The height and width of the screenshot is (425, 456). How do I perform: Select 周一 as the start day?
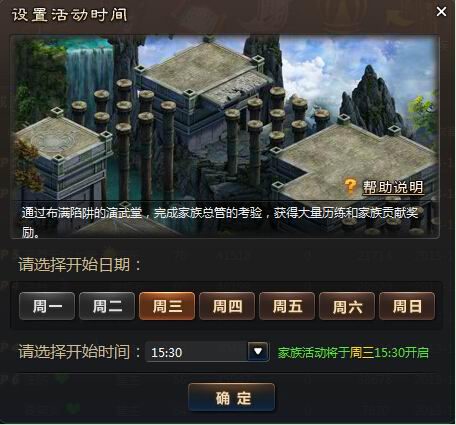47,306
